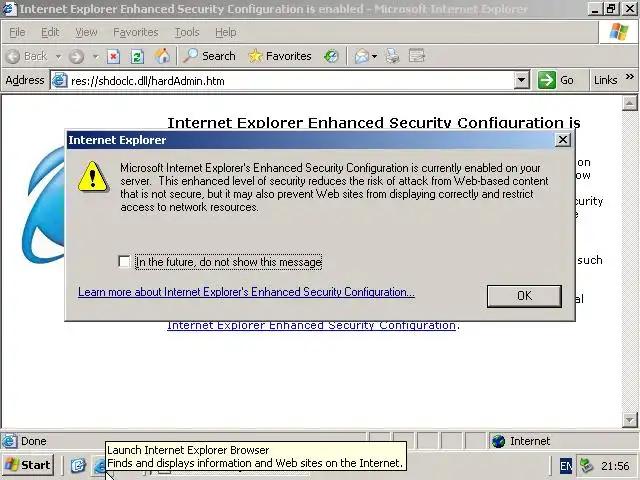Viewport: 640px width, 480px height.
Task: Click the Print toolbar icon
Action: point(392,56)
